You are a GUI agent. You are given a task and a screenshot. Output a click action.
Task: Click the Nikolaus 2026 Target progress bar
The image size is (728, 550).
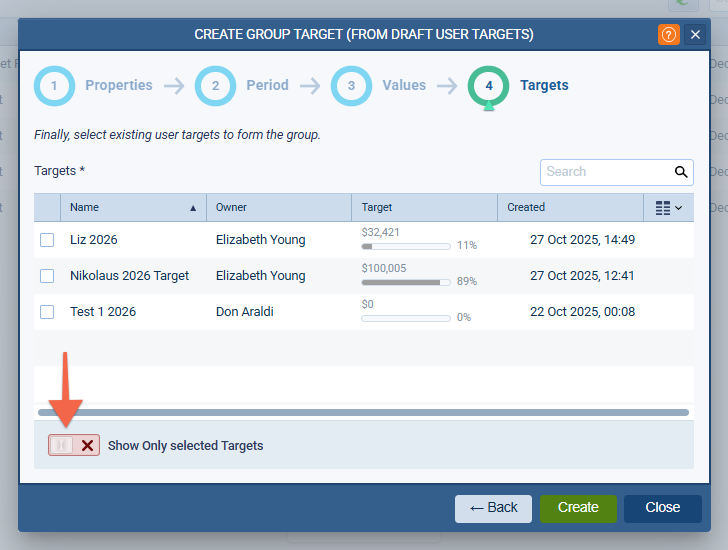pos(405,282)
